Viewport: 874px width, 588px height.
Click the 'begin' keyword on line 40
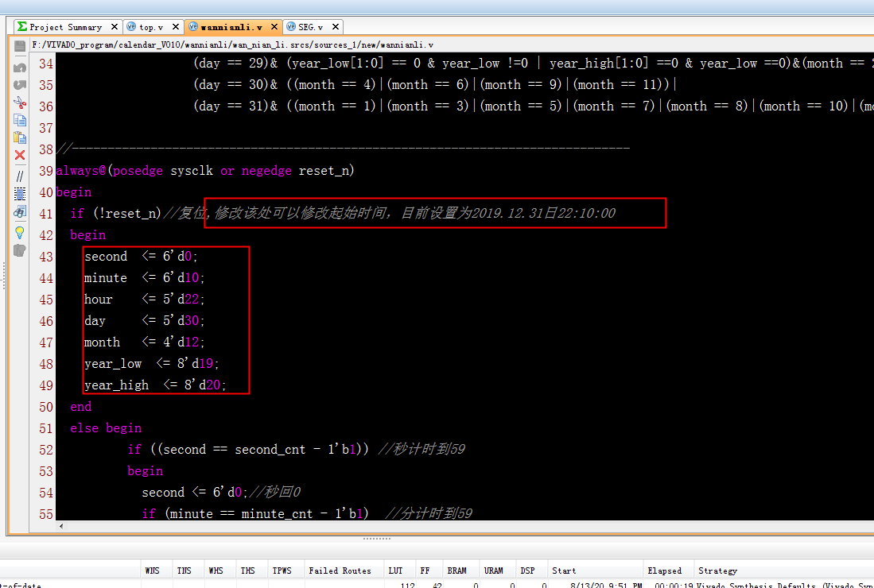tap(74, 192)
